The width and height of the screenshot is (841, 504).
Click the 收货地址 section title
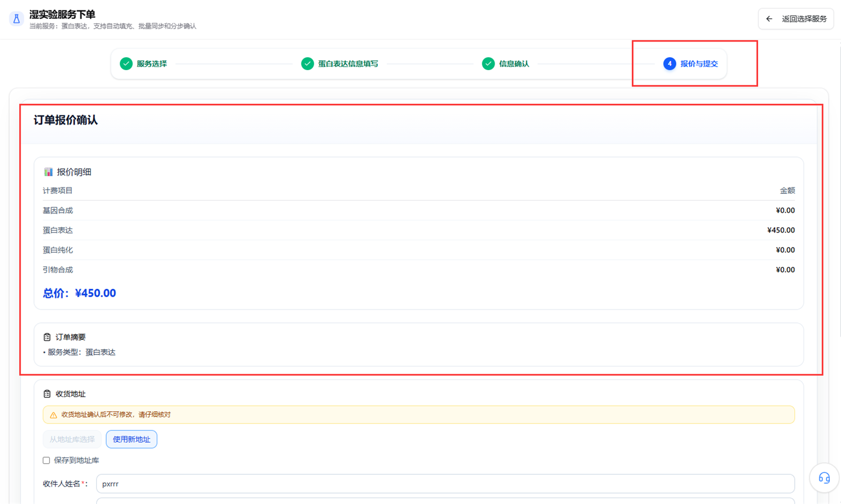pyautogui.click(x=71, y=394)
